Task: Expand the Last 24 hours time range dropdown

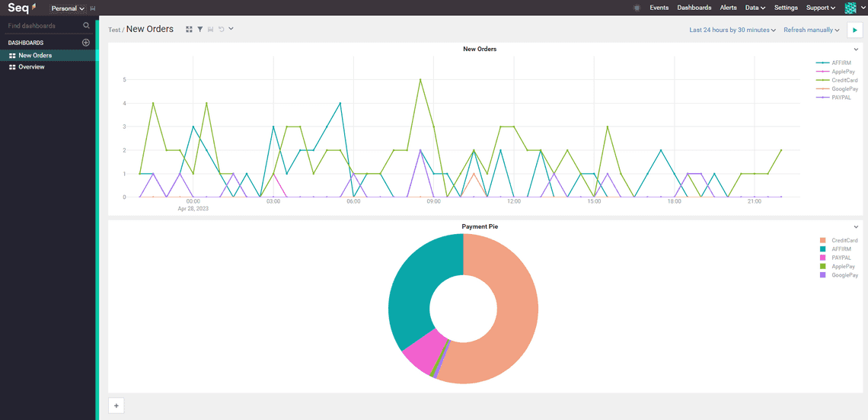Action: [x=732, y=30]
